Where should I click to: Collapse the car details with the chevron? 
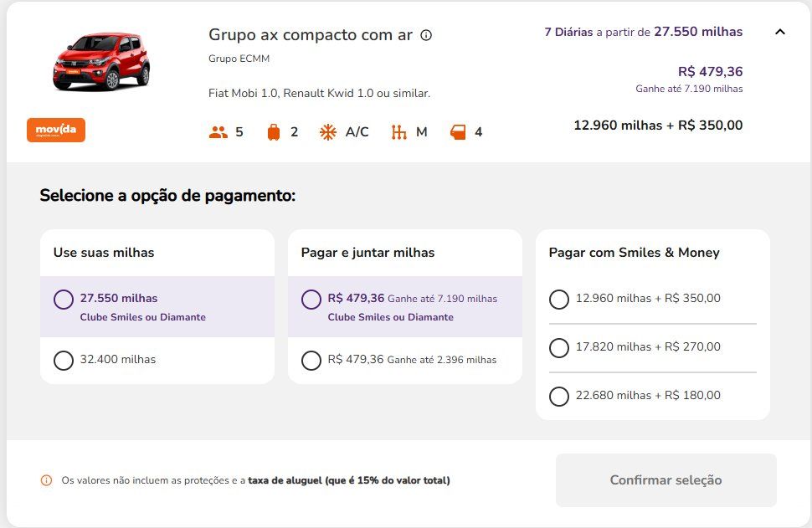click(780, 32)
